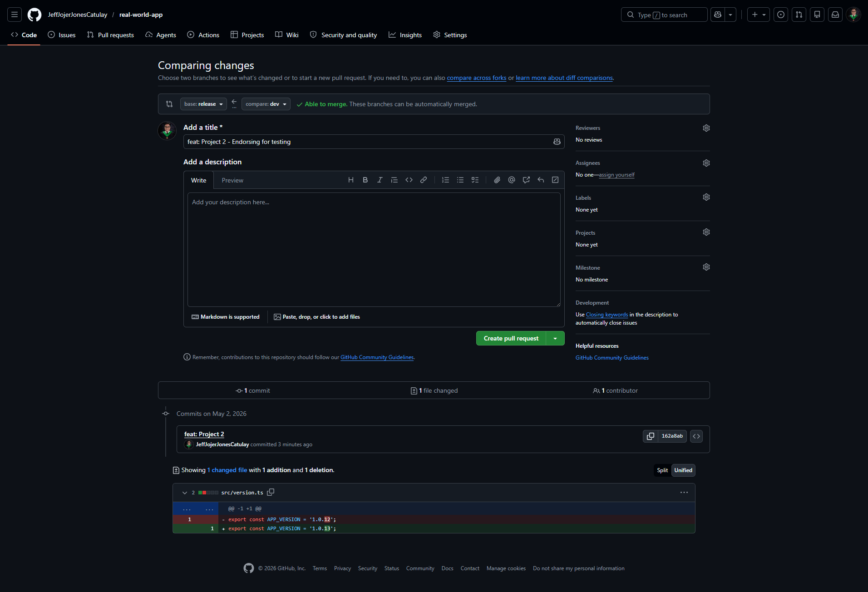Open pull requests icon in header
Image resolution: width=868 pixels, height=592 pixels.
799,15
